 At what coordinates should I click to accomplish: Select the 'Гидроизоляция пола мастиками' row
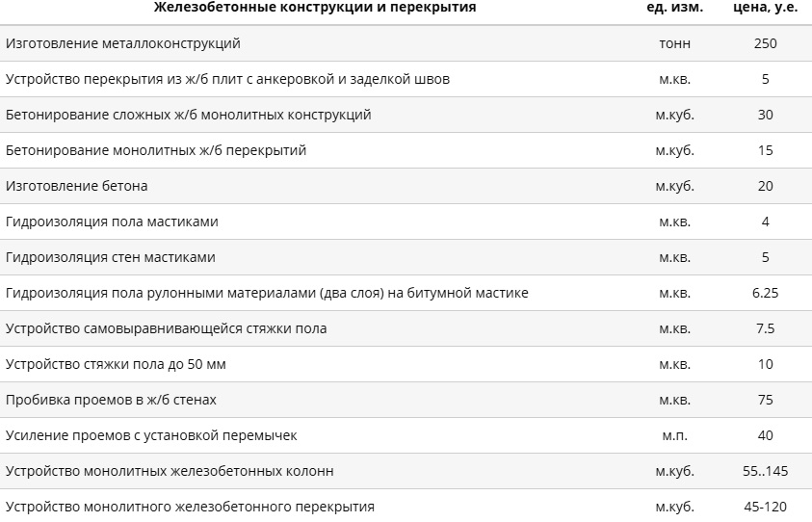[x=406, y=222]
